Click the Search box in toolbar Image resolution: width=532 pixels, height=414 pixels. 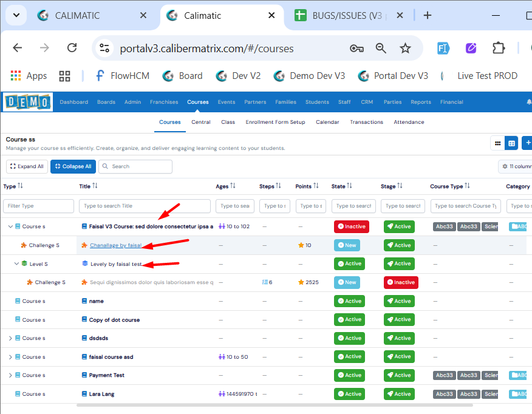135,166
